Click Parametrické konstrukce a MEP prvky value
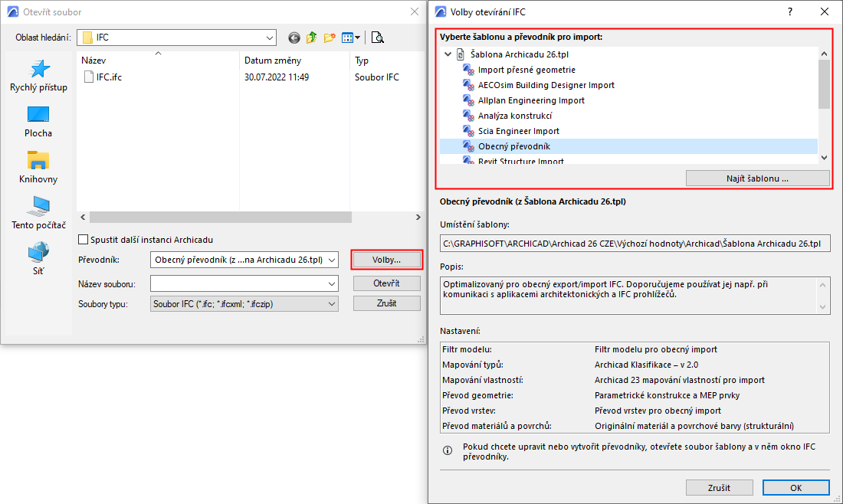 tap(667, 395)
